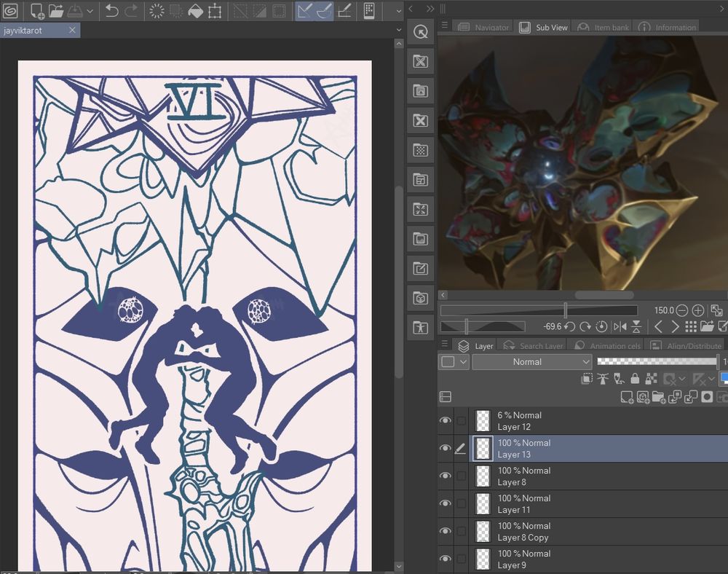Tick the checkbox beside Layer 11
This screenshot has width=728, height=574.
tap(461, 504)
